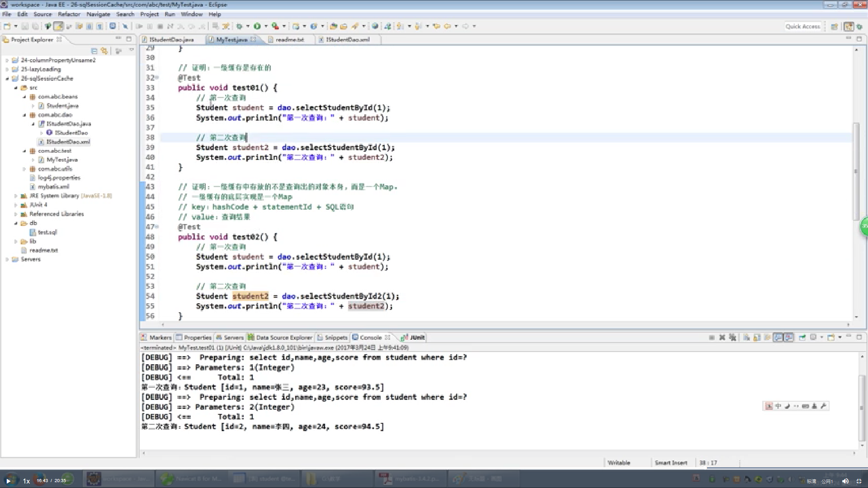Click Smart Insert status bar entry
This screenshot has height=488, width=868.
(x=671, y=463)
